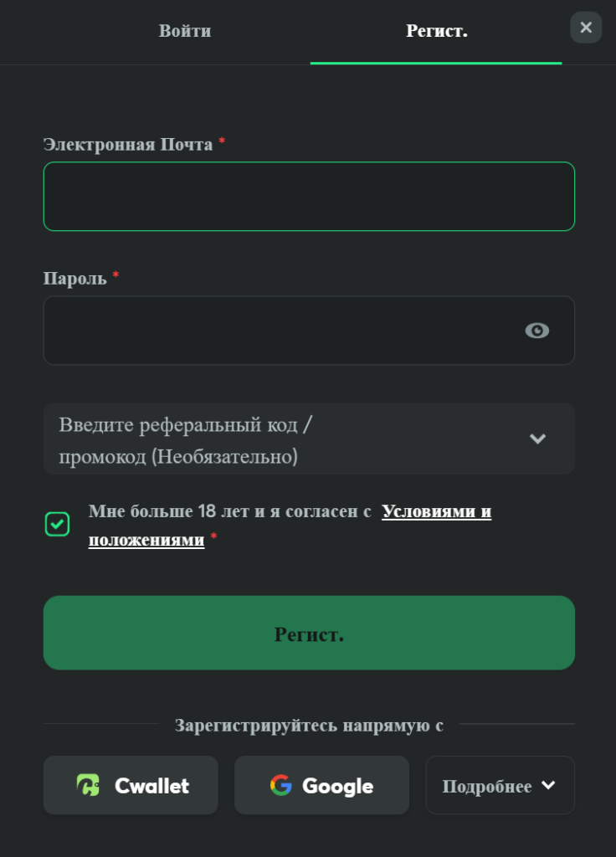Open the Подробнее sign-up options dropdown

501,785
